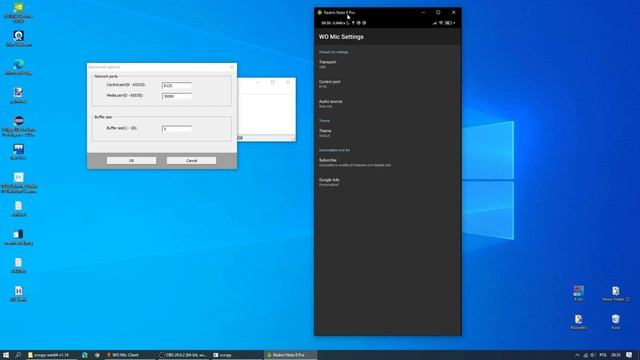Open the Google Ads setting

click(x=388, y=182)
